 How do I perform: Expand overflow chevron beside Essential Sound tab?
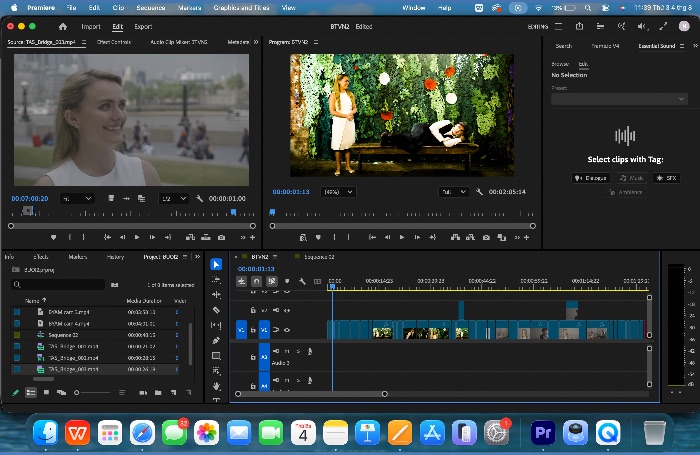695,46
